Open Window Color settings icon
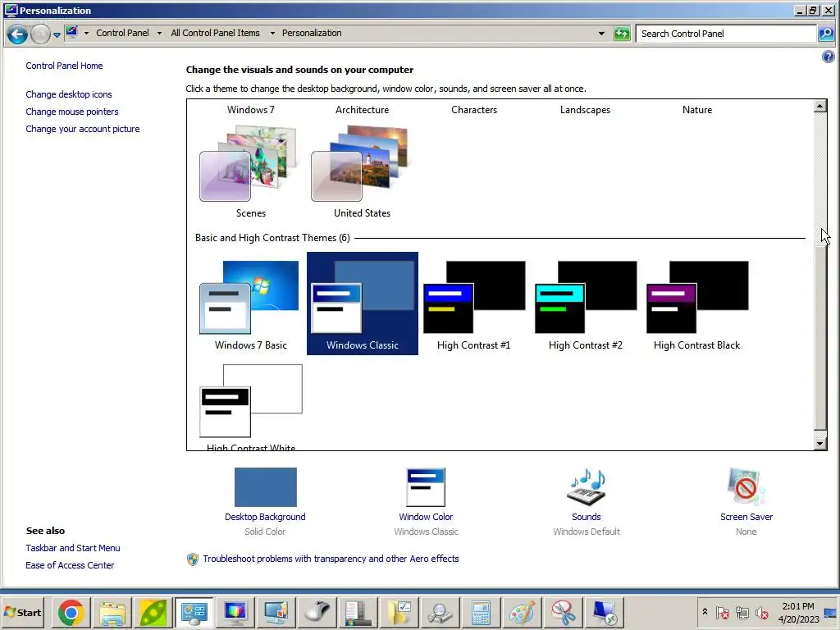840x630 pixels. click(x=426, y=487)
